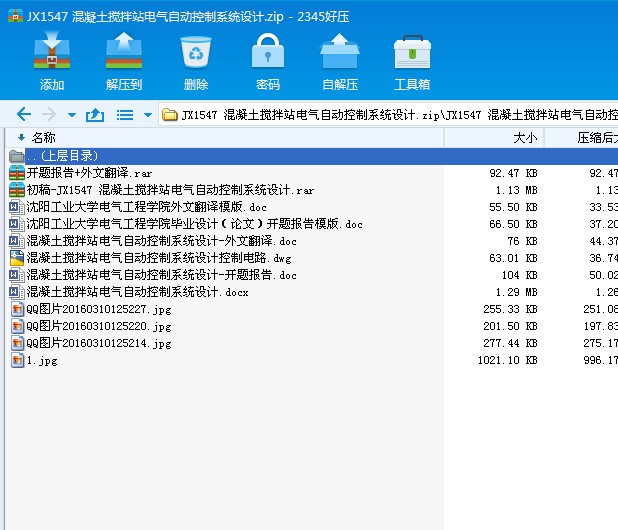Viewport: 618px width, 530px height.
Task: Click the back navigation arrow
Action: coord(24,115)
